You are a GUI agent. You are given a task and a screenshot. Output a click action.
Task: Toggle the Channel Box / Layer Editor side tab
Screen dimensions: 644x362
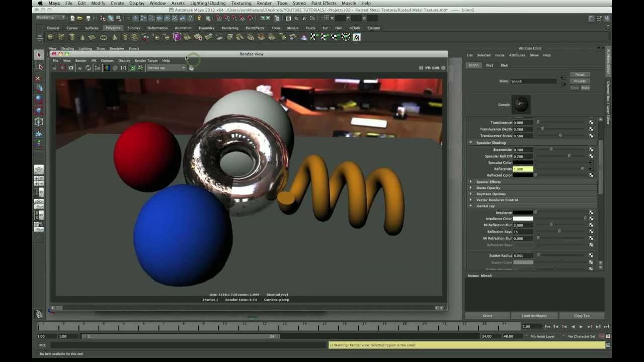pos(608,103)
